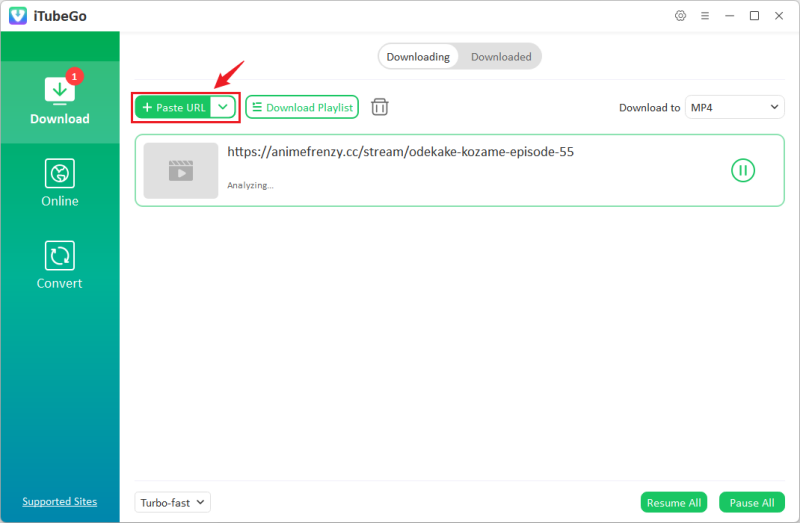
Task: Open the hamburger menu in title bar
Action: [705, 16]
